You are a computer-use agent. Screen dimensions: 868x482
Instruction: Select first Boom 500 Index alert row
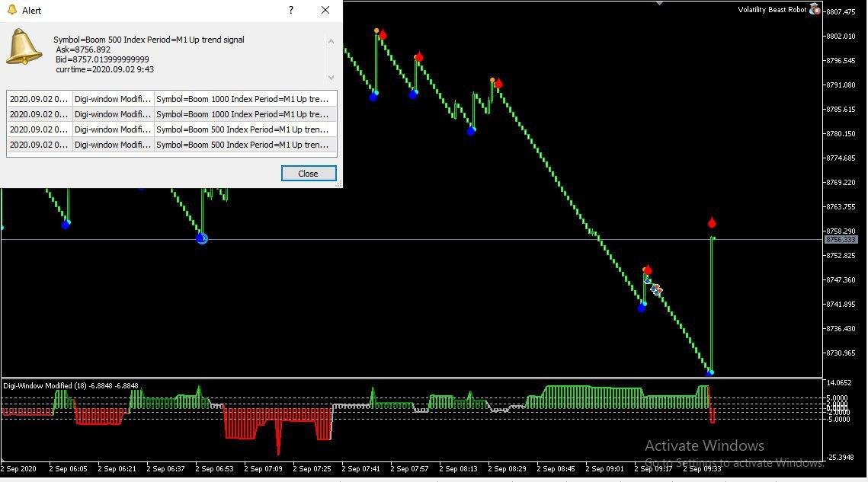171,129
